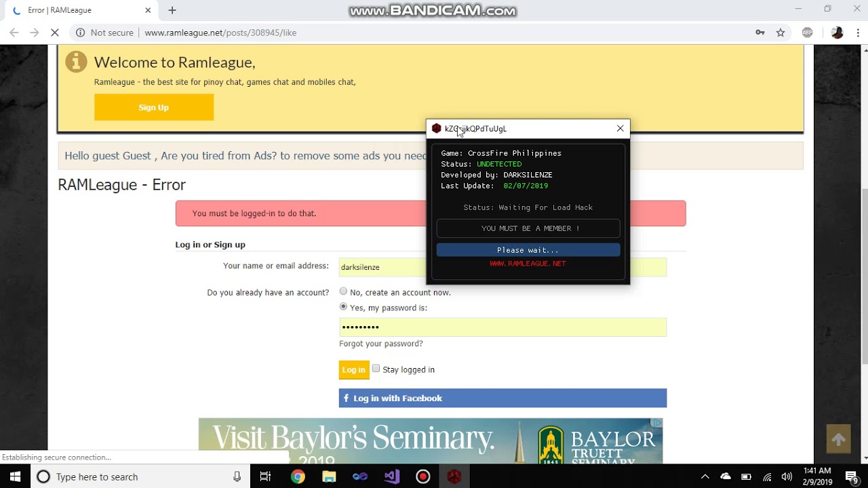Open the Action Center notifications icon

(x=852, y=476)
